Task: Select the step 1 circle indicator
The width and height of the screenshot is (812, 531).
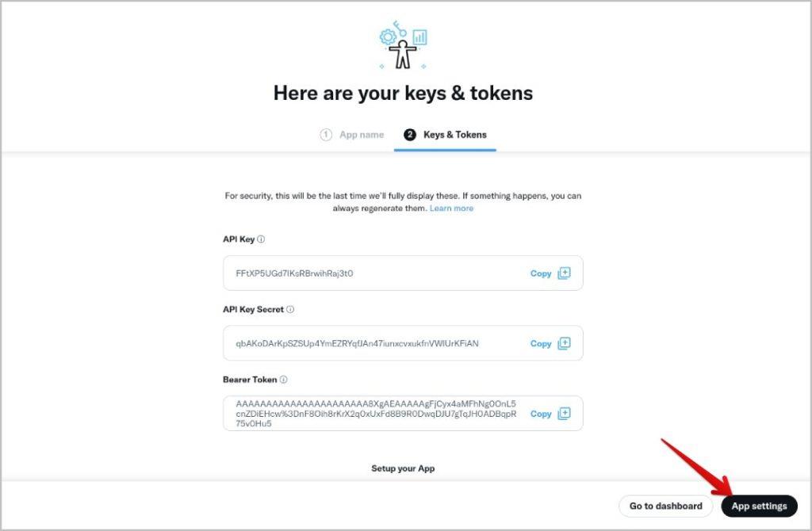Action: pyautogui.click(x=326, y=135)
